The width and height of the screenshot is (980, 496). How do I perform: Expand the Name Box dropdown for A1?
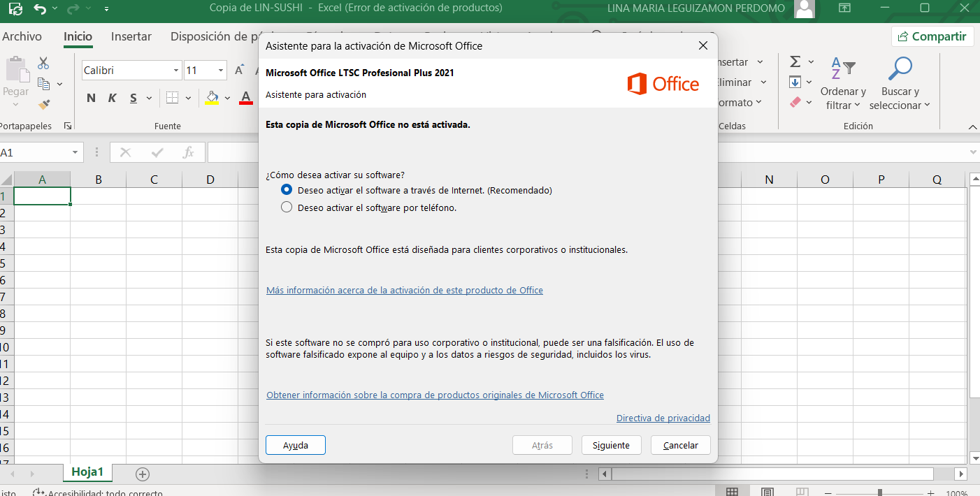[75, 152]
